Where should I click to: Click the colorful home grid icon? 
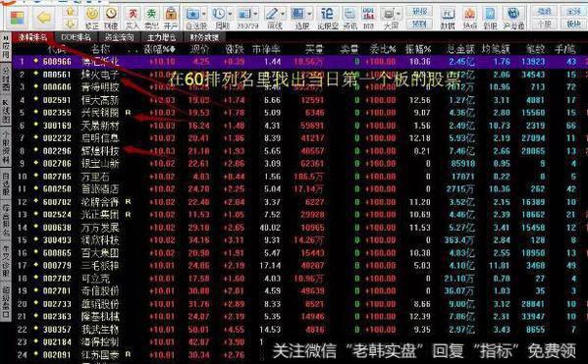(x=18, y=18)
